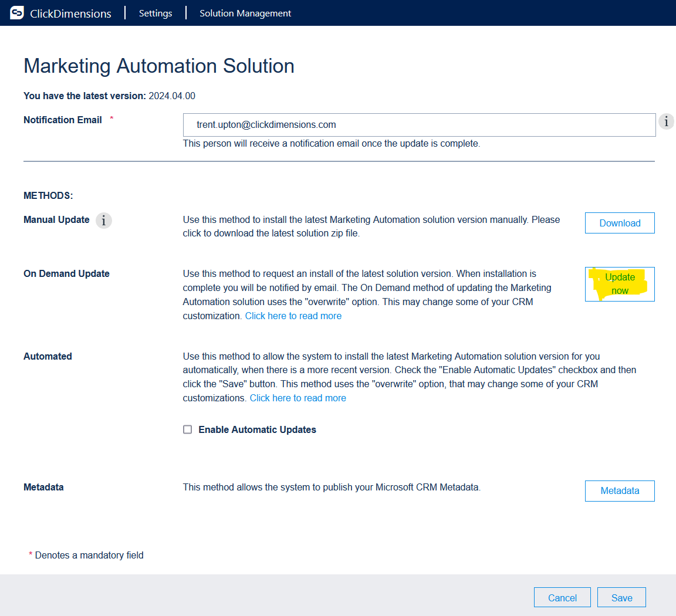Viewport: 676px width, 616px height.
Task: Focus the Notification Email input field
Action: (x=419, y=125)
